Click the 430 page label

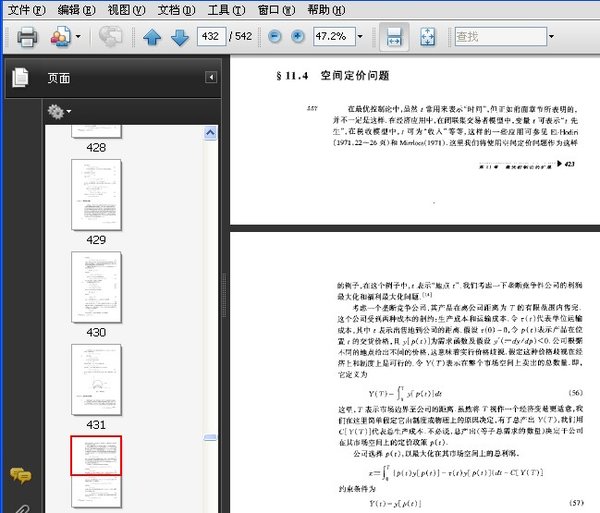[96, 332]
